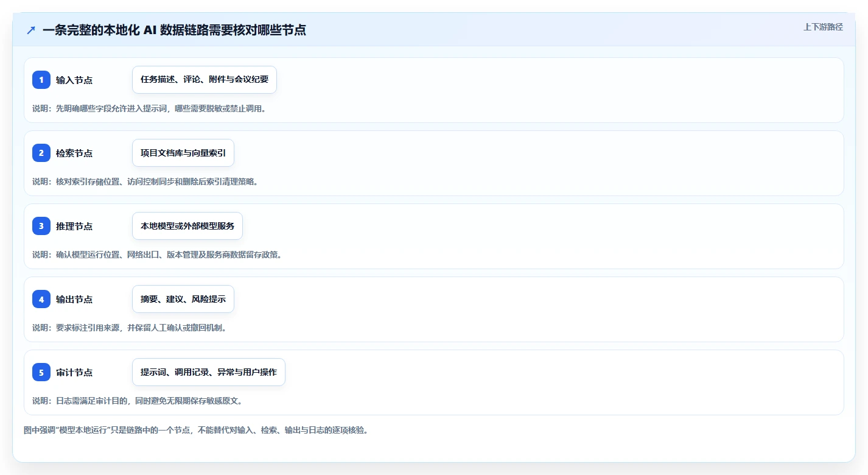This screenshot has height=475, width=868.
Task: Click the description starting 核对索引存储位置
Action: point(145,181)
